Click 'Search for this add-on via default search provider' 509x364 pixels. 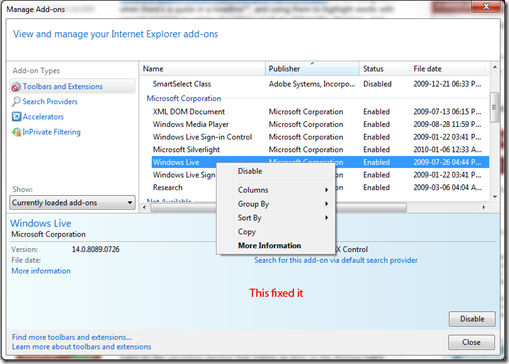[336, 260]
